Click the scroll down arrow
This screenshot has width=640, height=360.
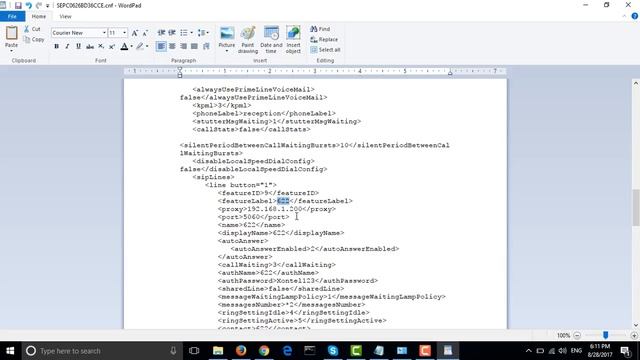point(636,325)
